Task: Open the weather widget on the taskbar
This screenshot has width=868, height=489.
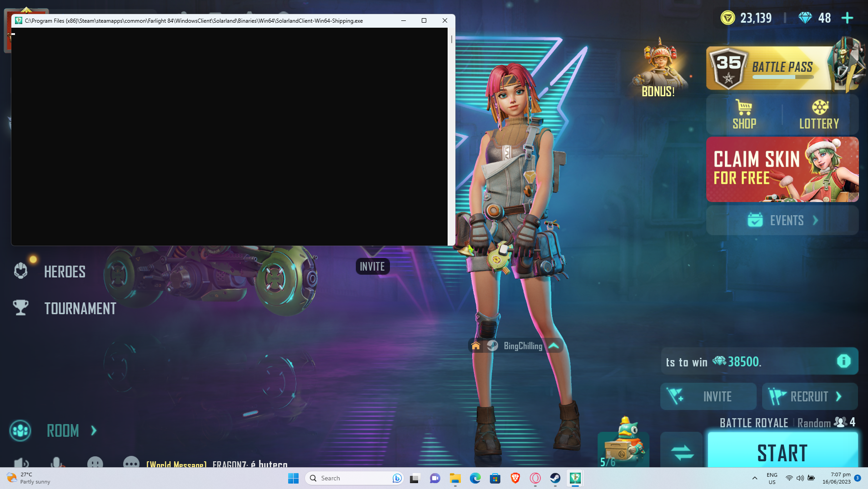Action: [29, 478]
